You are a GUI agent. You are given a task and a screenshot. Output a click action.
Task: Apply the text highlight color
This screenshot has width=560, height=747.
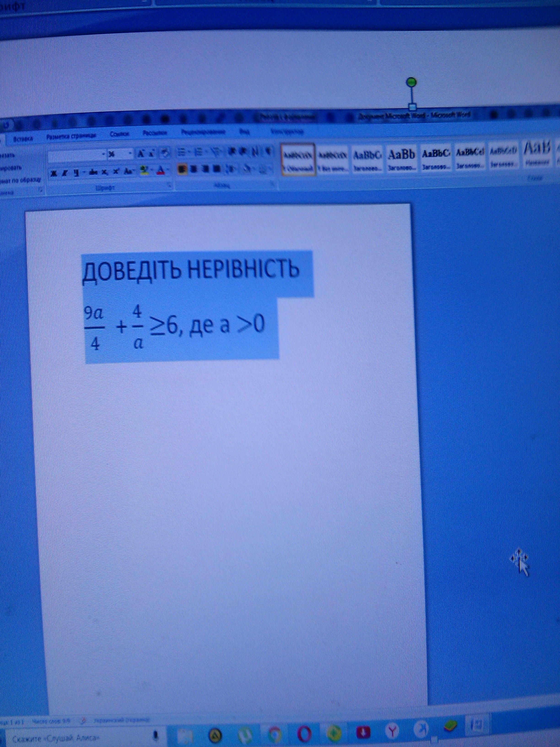point(145,170)
